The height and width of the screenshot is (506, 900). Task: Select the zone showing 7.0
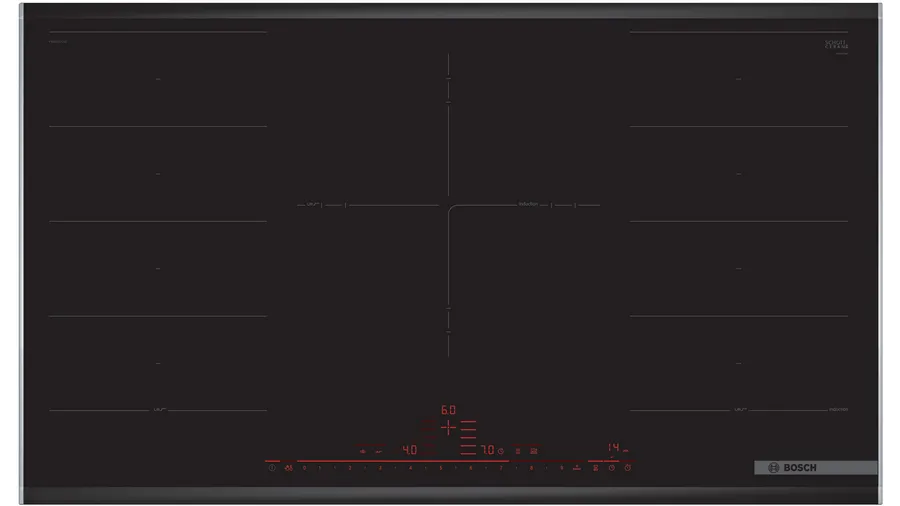coord(487,450)
